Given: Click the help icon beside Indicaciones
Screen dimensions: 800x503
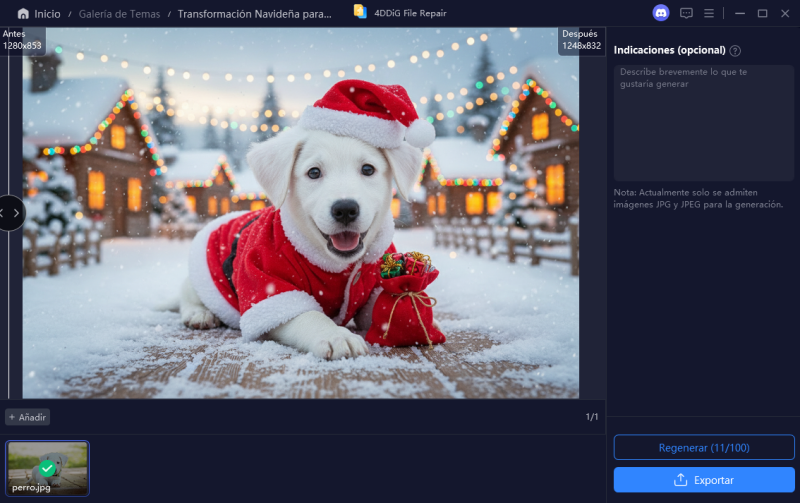Looking at the screenshot, I should click(x=735, y=51).
